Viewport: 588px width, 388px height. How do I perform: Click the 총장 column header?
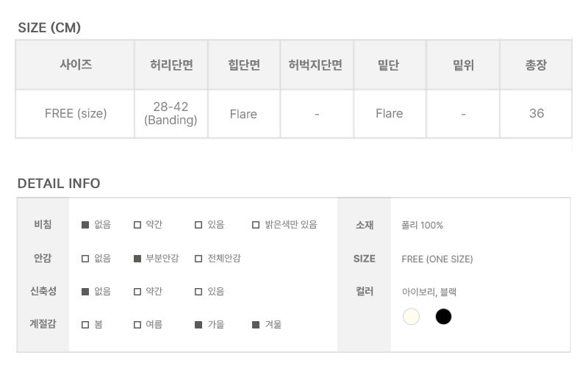[536, 65]
